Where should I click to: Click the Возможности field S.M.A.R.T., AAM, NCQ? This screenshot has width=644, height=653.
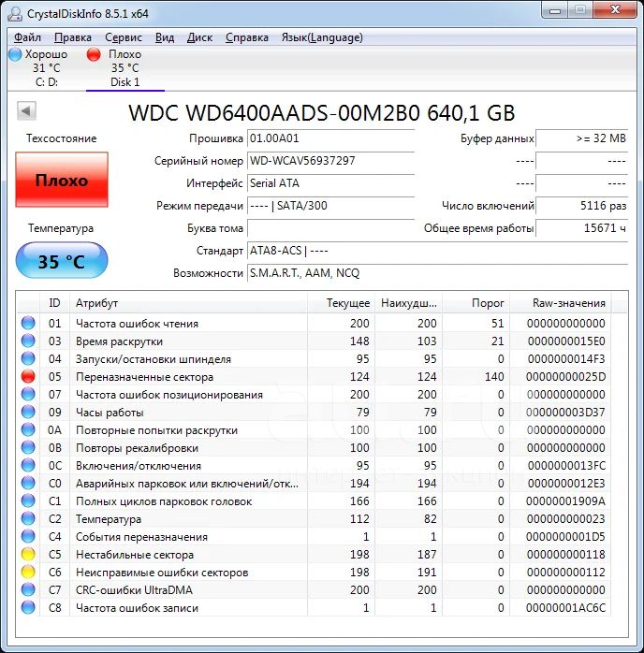(437, 273)
